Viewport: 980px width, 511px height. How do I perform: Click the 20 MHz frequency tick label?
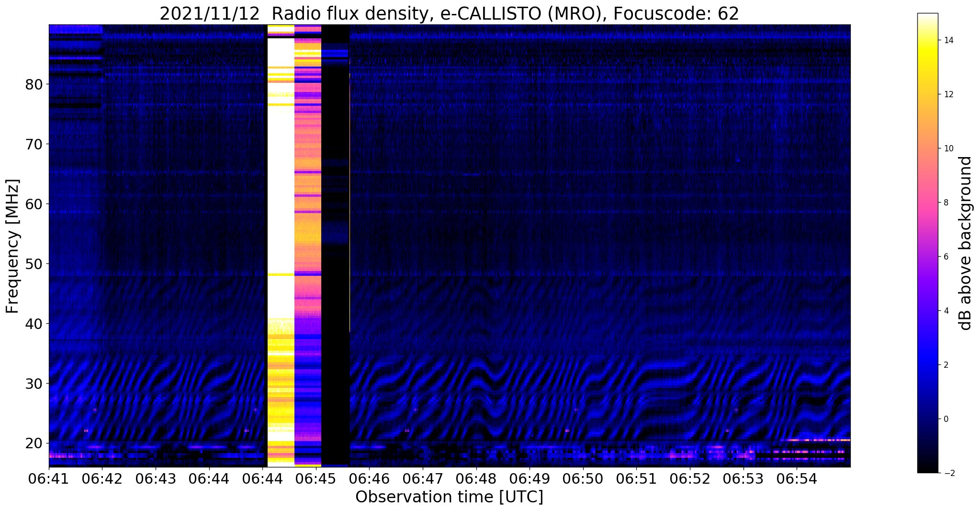pyautogui.click(x=34, y=443)
